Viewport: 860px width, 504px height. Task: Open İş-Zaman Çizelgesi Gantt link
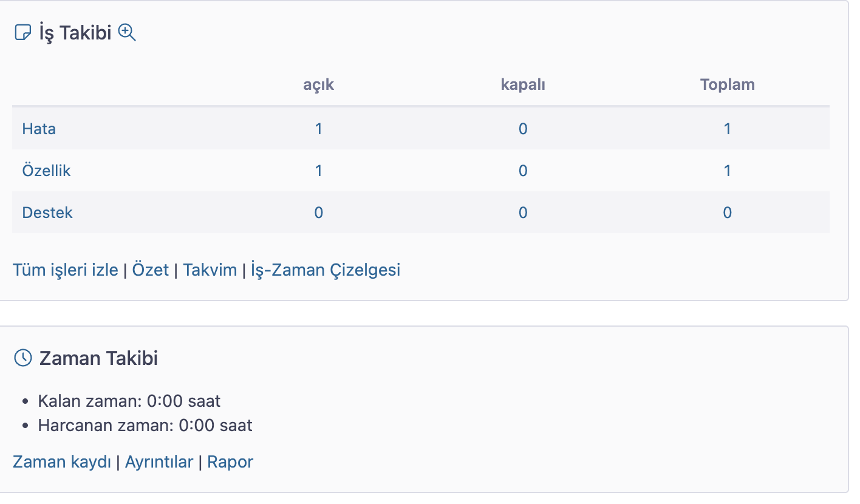(x=326, y=270)
